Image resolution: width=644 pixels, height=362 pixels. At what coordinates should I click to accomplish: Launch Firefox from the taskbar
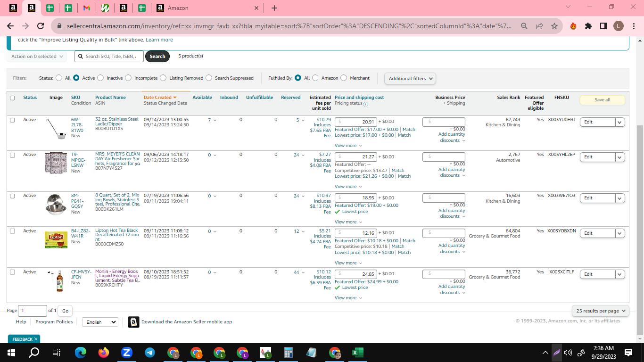[x=103, y=352]
